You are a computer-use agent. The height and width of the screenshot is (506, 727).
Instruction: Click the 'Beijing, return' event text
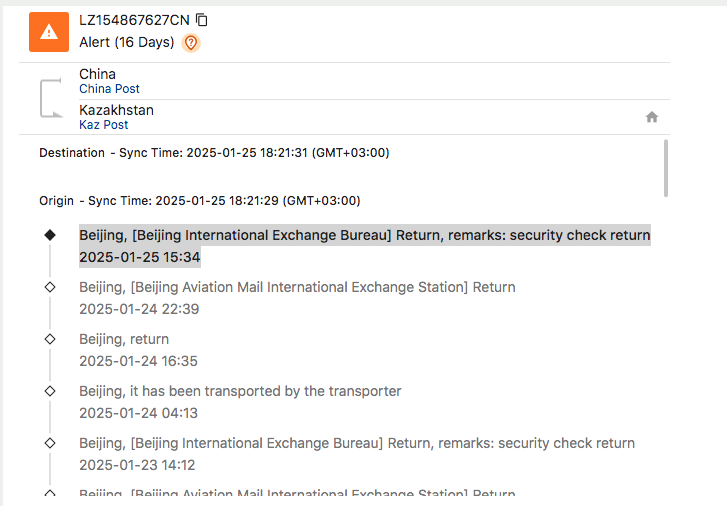[124, 339]
